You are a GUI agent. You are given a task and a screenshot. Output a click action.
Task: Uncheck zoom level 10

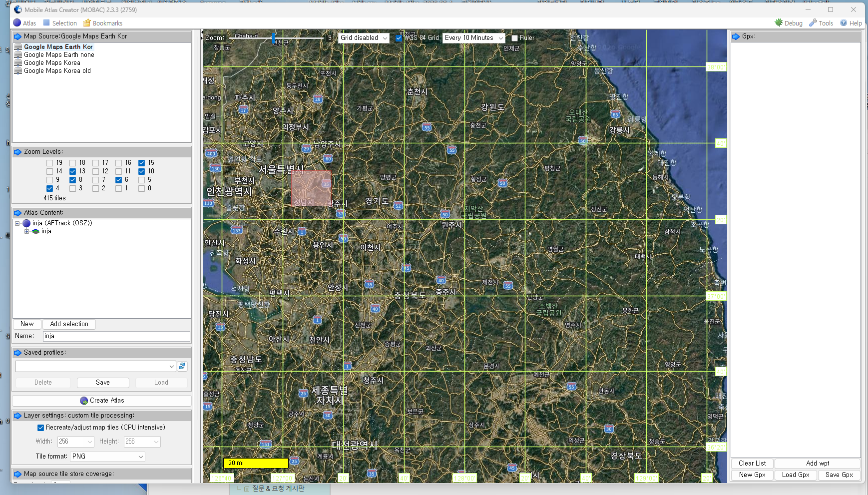[x=141, y=171]
